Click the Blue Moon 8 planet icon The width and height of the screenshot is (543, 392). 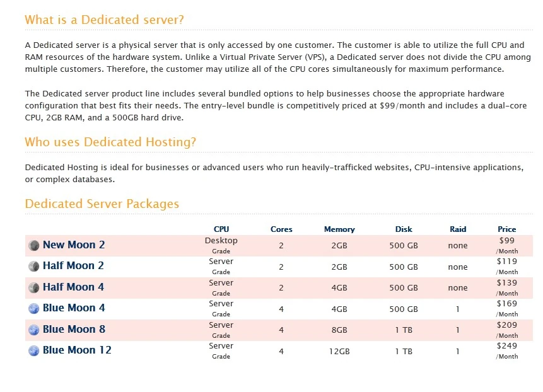[x=33, y=330]
